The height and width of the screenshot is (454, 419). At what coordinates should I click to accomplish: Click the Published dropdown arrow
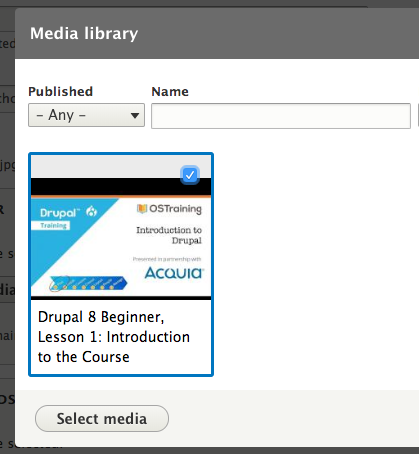[135, 116]
